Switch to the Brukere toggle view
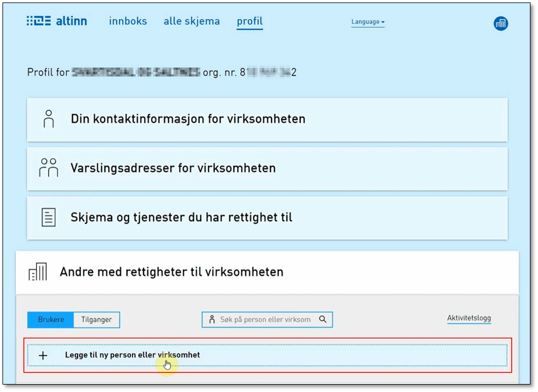This screenshot has height=392, width=538. click(51, 320)
